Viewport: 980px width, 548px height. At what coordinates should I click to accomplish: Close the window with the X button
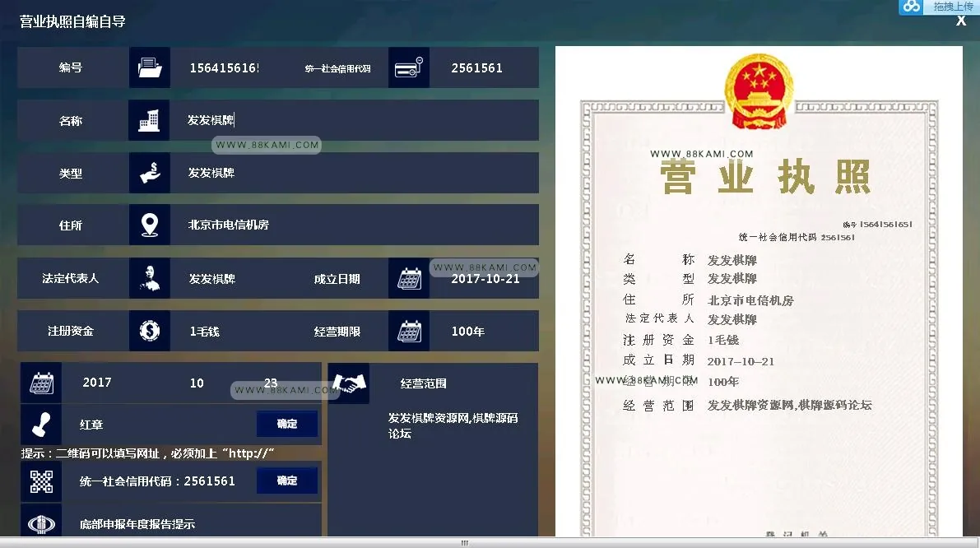[961, 21]
